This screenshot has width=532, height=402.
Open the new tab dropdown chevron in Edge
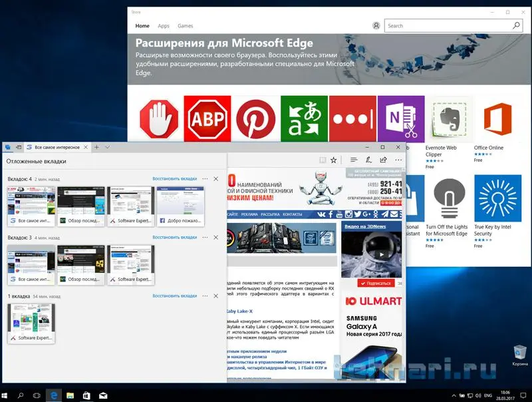click(x=107, y=146)
